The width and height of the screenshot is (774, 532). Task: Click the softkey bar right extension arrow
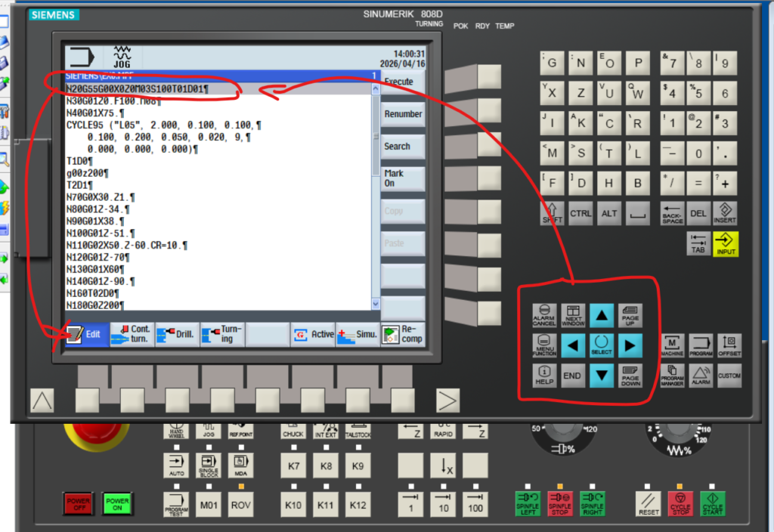tap(448, 401)
